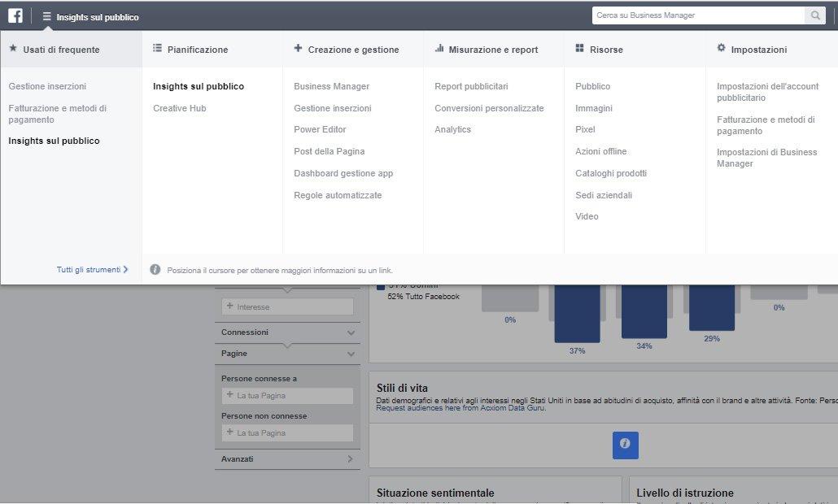
Task: Click the Situazione sentimentale heading
Action: (x=435, y=493)
